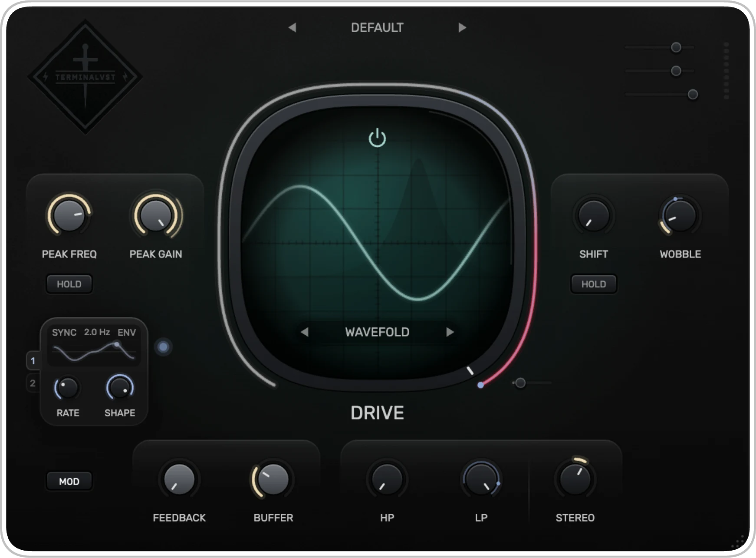This screenshot has width=756, height=558.
Task: Click the SHIFT knob
Action: [x=594, y=215]
